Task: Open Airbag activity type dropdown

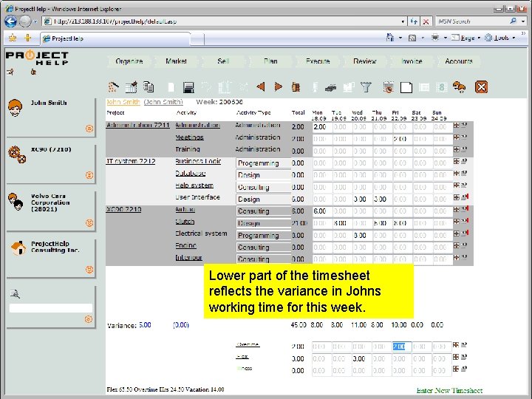Action: coord(263,211)
